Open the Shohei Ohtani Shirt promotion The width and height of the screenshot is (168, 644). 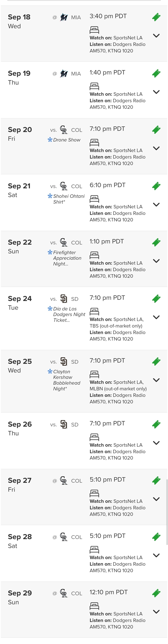coord(69,199)
